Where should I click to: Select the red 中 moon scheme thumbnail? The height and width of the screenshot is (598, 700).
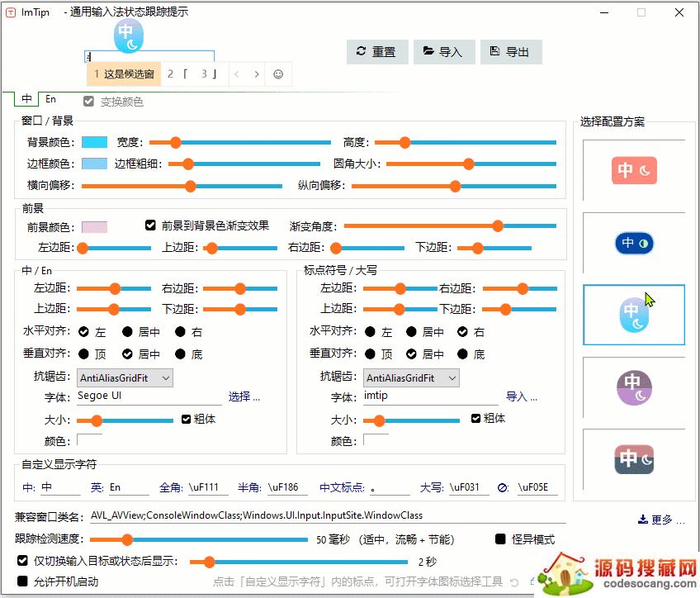click(633, 170)
